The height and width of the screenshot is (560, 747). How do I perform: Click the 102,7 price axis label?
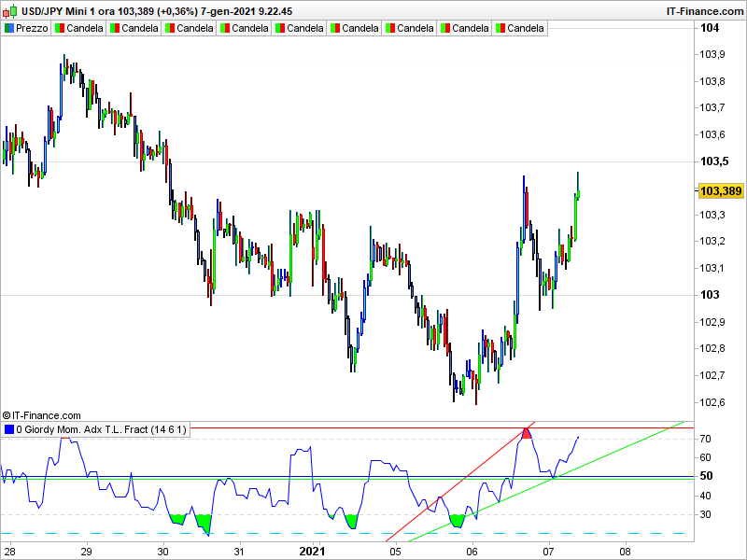pos(712,376)
